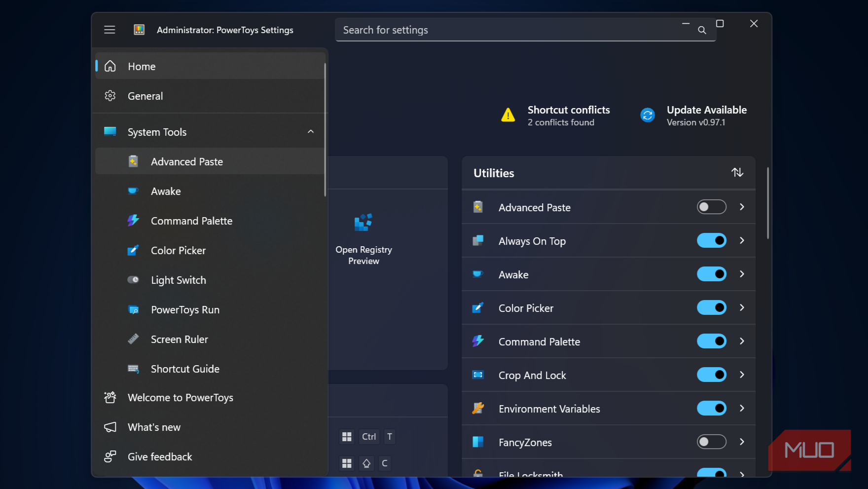Screen dimensions: 868x489
Task: Open the What's new page
Action: point(210,427)
